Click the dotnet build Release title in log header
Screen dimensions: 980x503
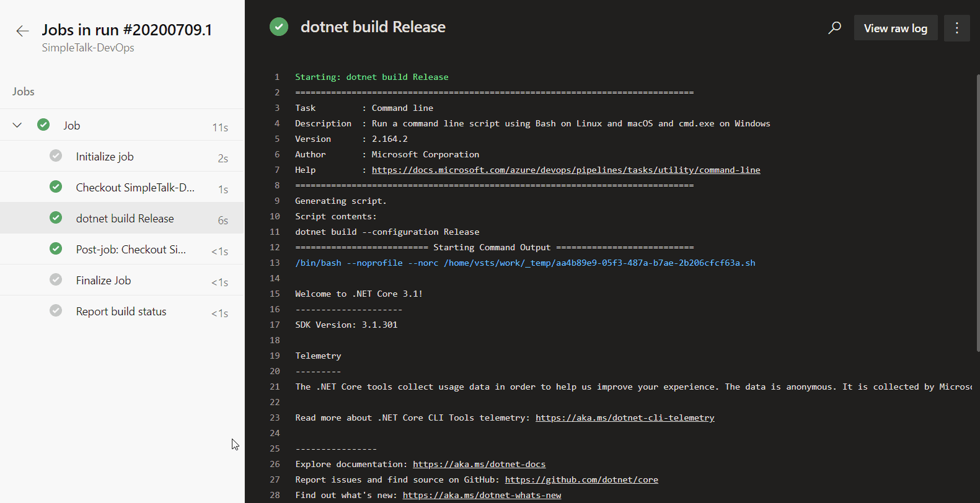pyautogui.click(x=373, y=27)
